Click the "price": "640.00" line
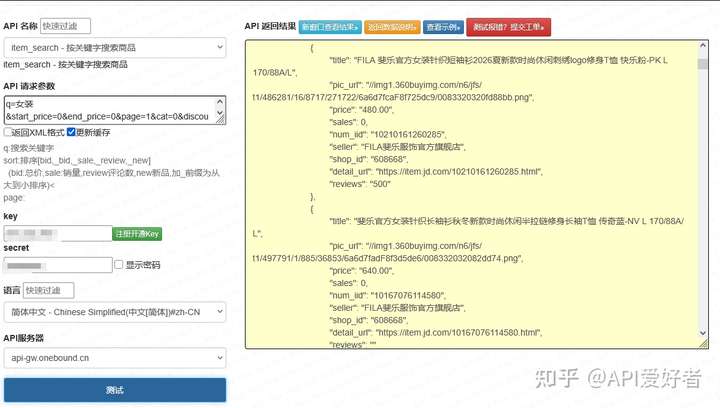The height and width of the screenshot is (408, 720). (x=362, y=271)
